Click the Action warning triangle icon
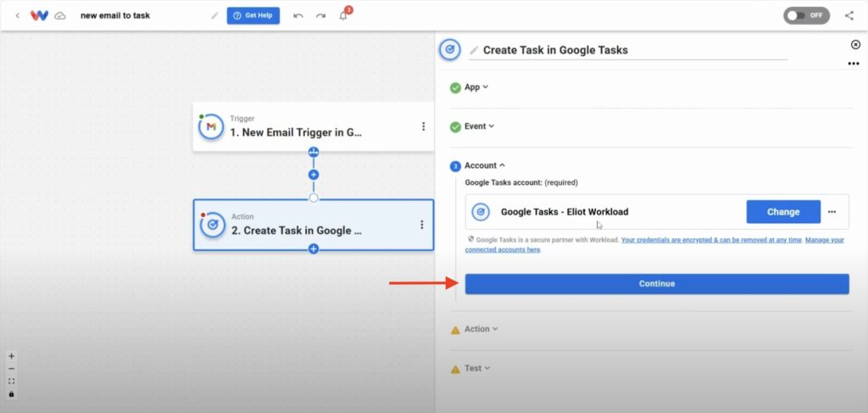Screen dimensions: 868x413 455,330
